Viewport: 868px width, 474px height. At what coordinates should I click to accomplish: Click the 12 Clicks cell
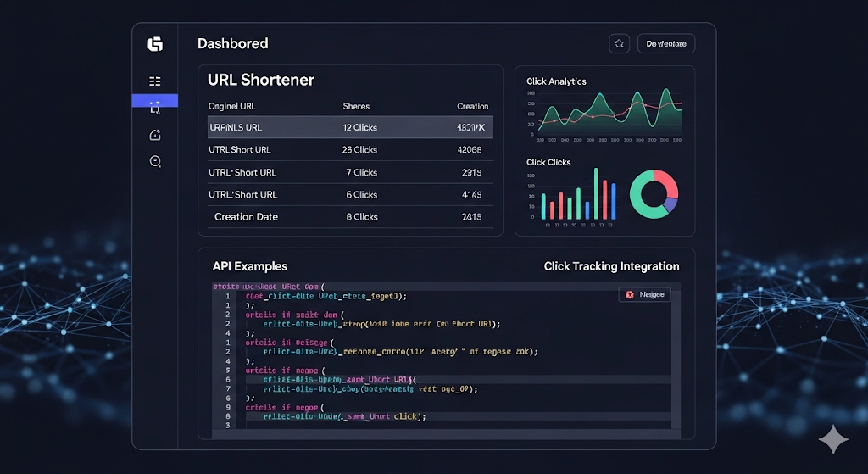(x=359, y=127)
